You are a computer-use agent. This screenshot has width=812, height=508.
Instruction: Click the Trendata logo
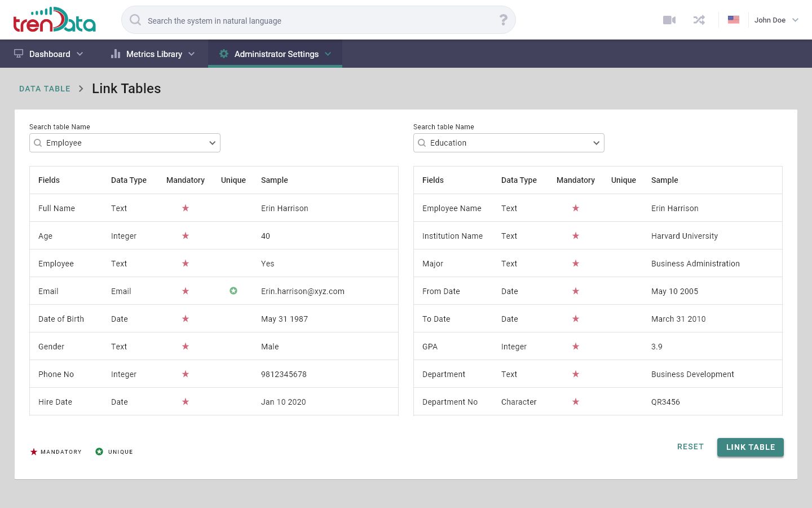pyautogui.click(x=55, y=20)
